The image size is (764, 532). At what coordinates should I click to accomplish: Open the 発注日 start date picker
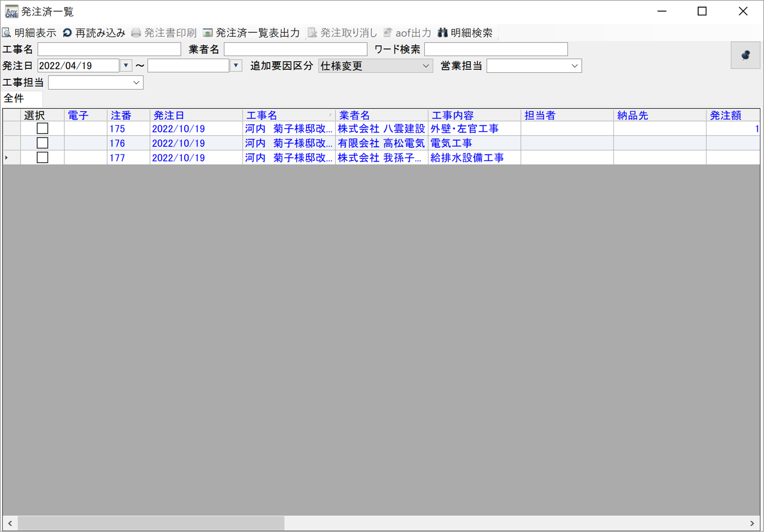(x=126, y=66)
